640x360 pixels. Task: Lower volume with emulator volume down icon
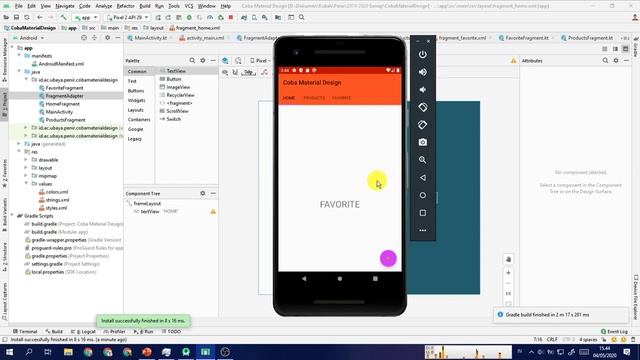[x=422, y=90]
